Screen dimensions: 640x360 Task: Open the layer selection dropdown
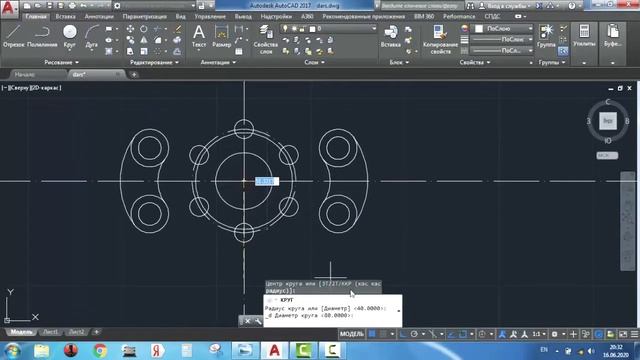pyautogui.click(x=329, y=29)
